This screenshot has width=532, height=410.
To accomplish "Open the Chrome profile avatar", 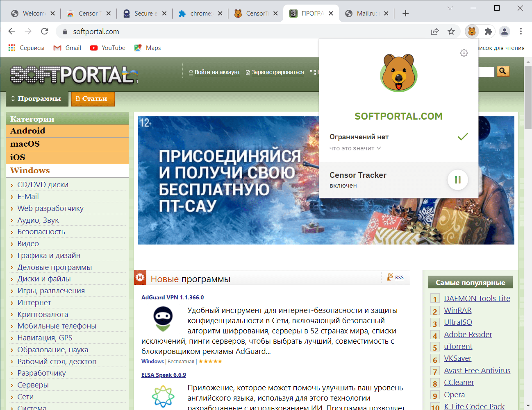I will [505, 32].
